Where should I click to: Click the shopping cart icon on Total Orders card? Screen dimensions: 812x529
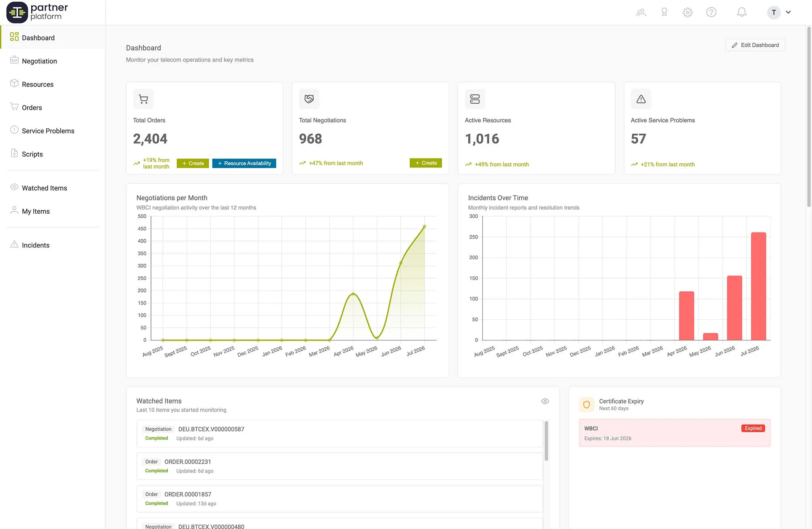click(x=143, y=99)
